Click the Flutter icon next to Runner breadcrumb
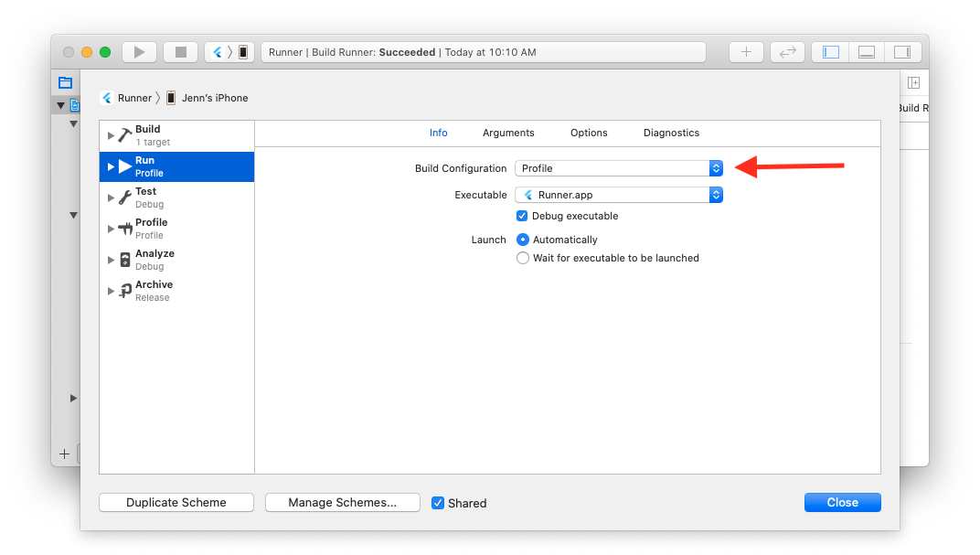The width and height of the screenshot is (980, 555). (108, 98)
